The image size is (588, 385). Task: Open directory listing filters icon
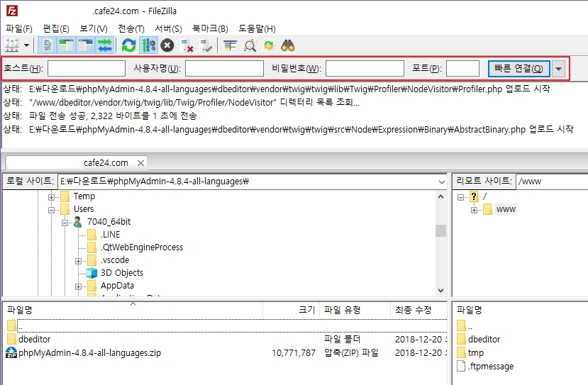pos(230,46)
